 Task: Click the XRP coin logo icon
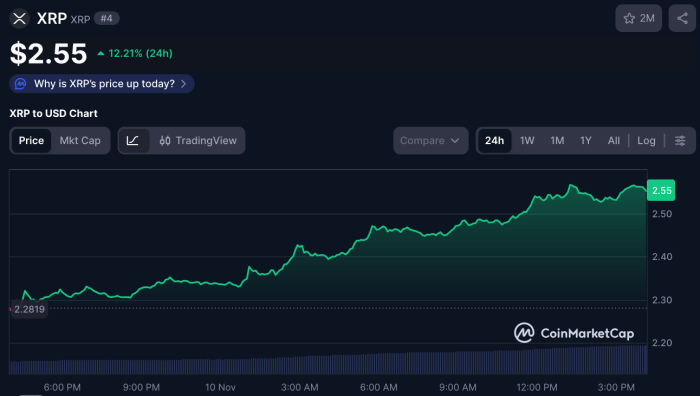click(19, 19)
